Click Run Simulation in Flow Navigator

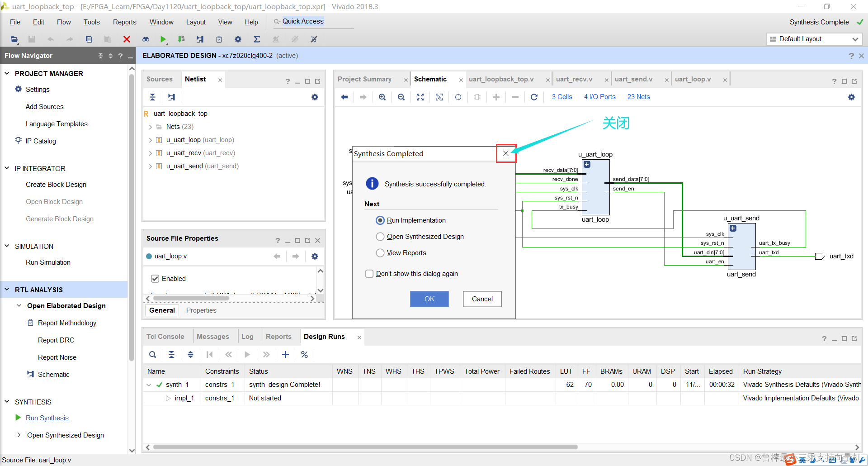48,262
